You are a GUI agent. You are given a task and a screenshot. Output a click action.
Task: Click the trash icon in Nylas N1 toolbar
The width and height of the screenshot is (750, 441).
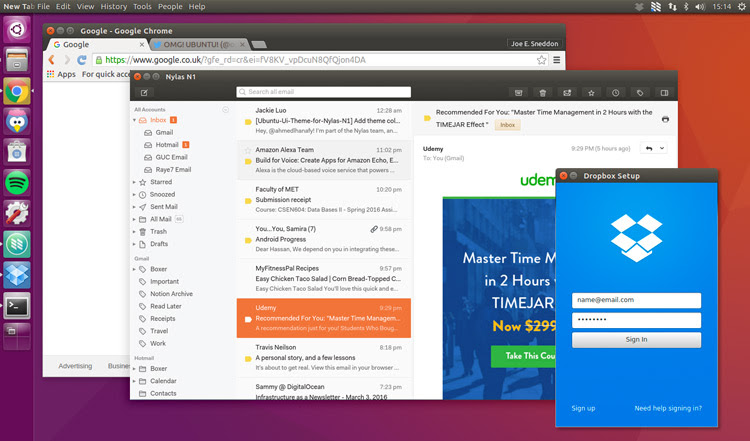[542, 93]
